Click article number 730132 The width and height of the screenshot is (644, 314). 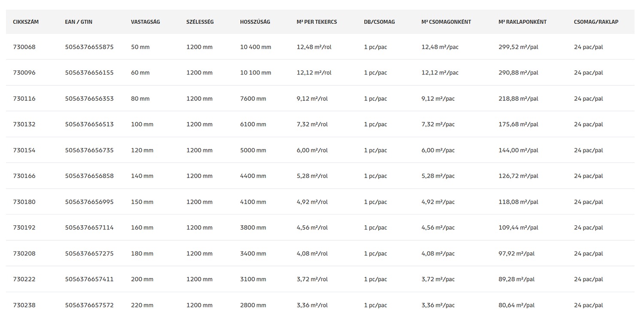(24, 124)
